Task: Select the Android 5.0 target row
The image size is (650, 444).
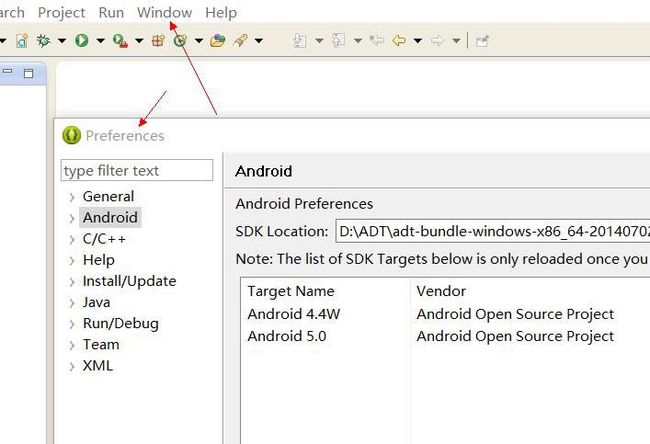Action: coord(287,336)
